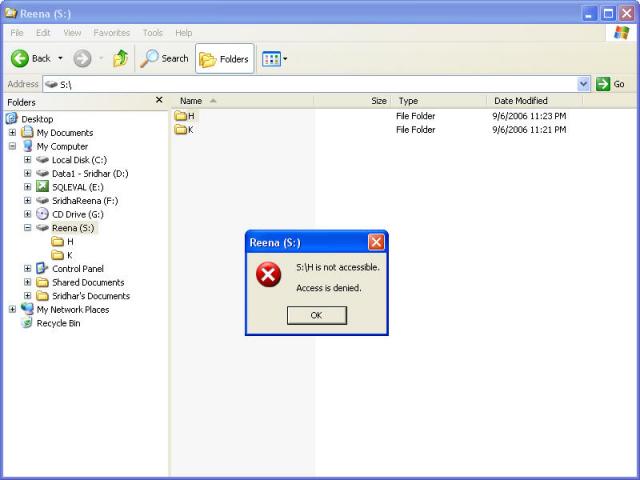
Task: Click the 9/6/2006 11:21 PM date
Action: click(x=529, y=130)
